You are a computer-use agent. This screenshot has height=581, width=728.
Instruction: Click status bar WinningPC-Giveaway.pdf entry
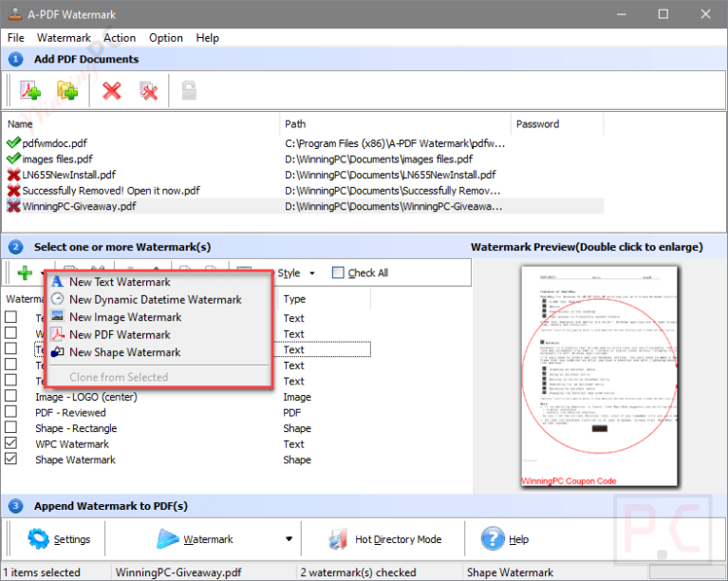click(x=178, y=572)
